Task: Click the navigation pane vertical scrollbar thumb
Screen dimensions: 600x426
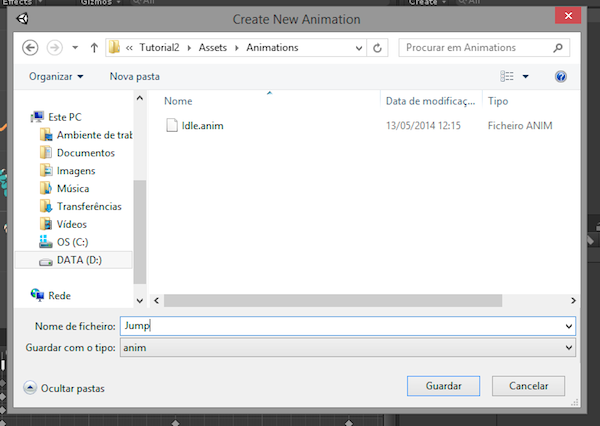Action: click(140, 232)
